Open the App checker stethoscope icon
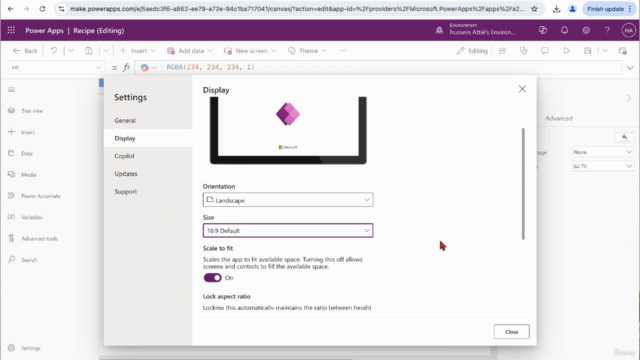The height and width of the screenshot is (360, 640). pos(524,51)
